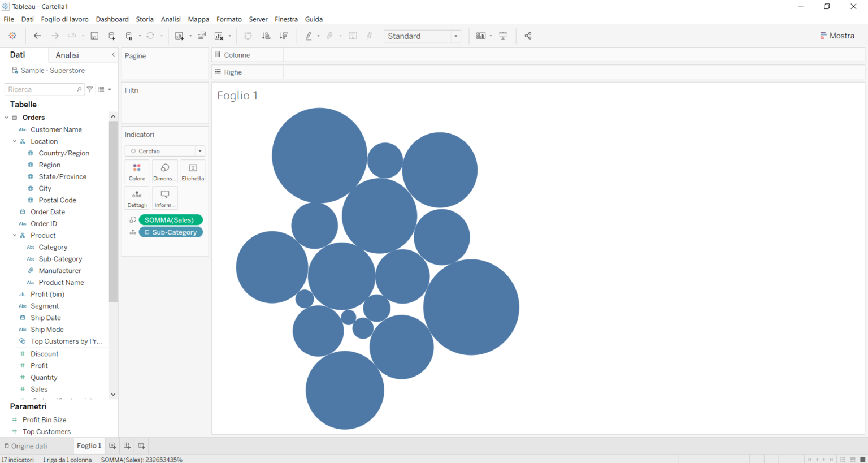Switch to the Analisi pane tab
The width and height of the screenshot is (868, 463).
[67, 54]
